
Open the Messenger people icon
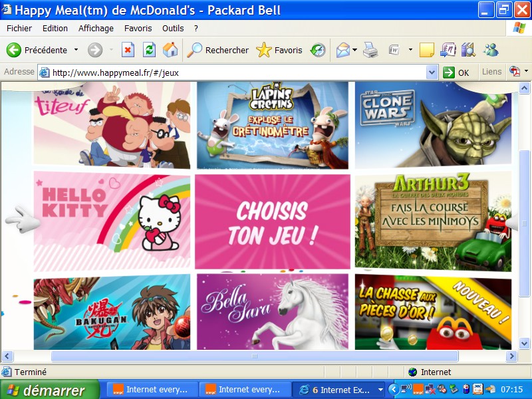coord(491,51)
